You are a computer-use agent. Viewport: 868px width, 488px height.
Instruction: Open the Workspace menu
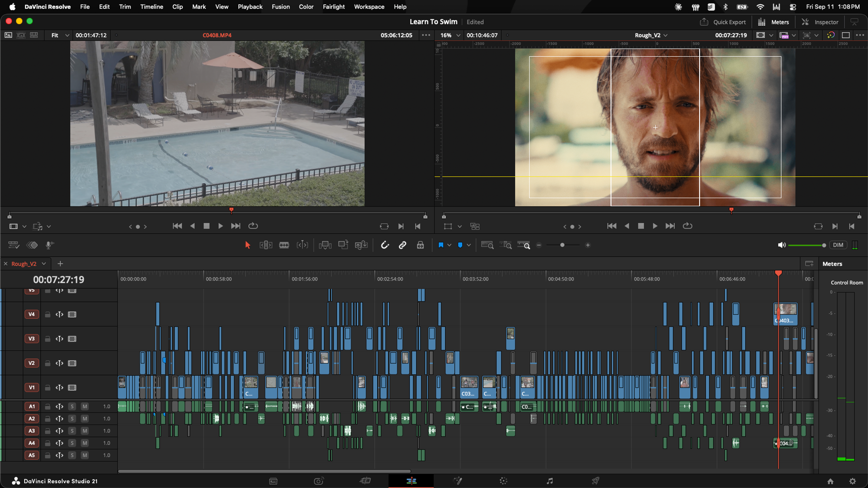pyautogui.click(x=369, y=7)
